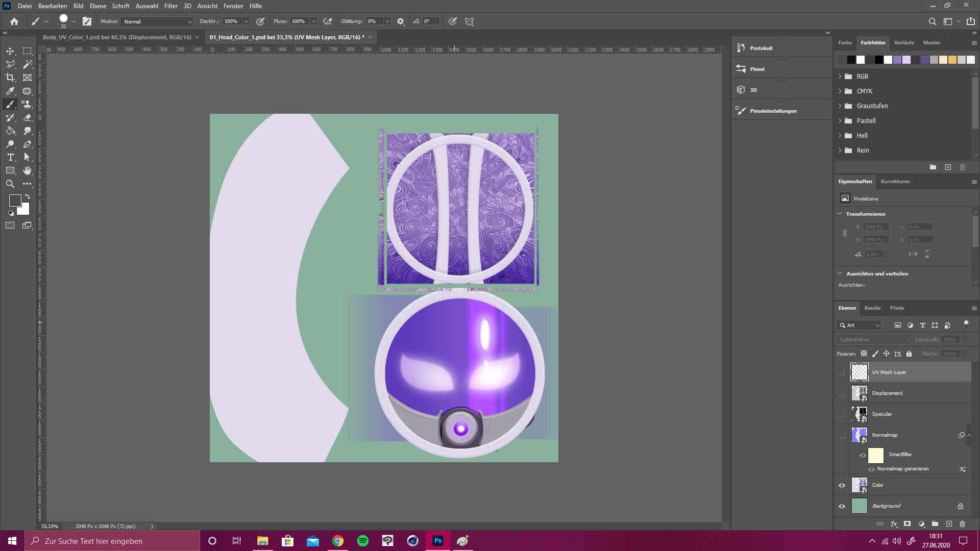Select the Move tool
Viewport: 980px width, 551px height.
(x=10, y=51)
